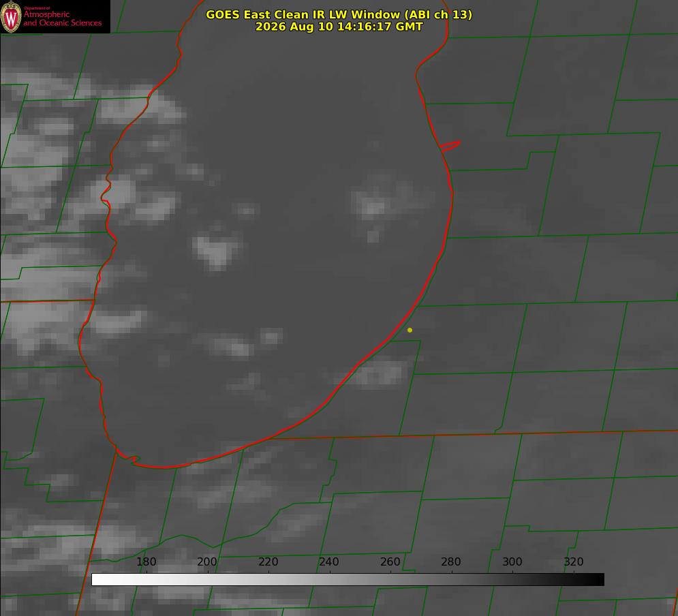The image size is (678, 616).
Task: Click the UW crest logo
Action: tap(11, 16)
